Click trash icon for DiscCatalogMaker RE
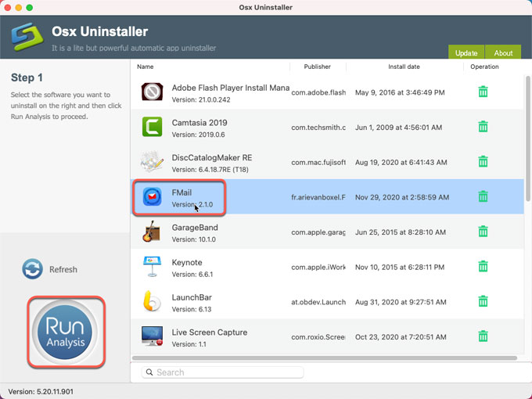Screen dimensions: 532x399 [483, 161]
